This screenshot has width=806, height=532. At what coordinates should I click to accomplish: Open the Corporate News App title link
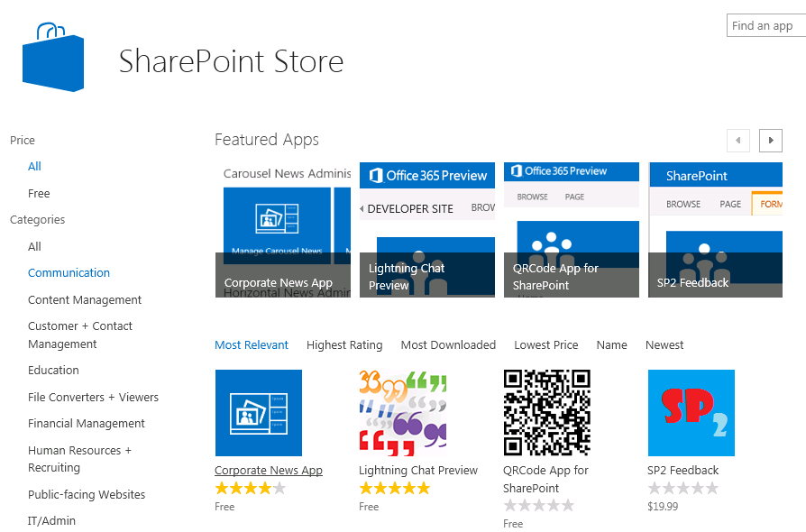pos(268,470)
